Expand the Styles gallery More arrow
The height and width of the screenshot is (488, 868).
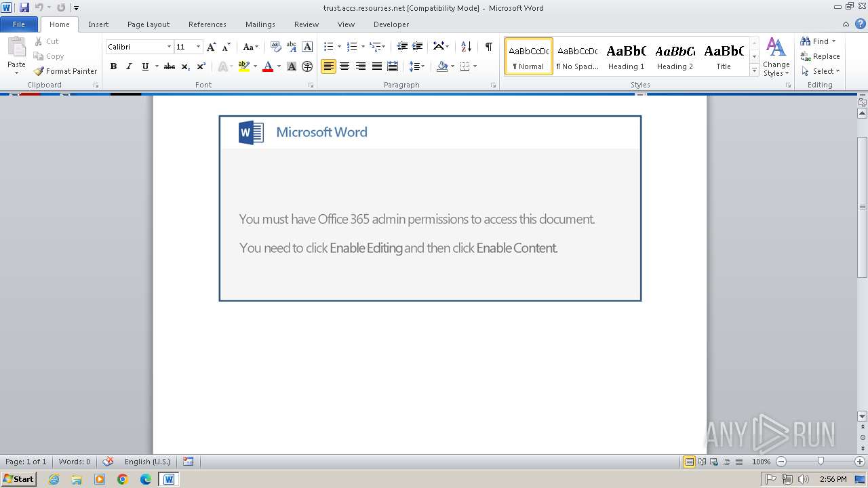pyautogui.click(x=754, y=70)
